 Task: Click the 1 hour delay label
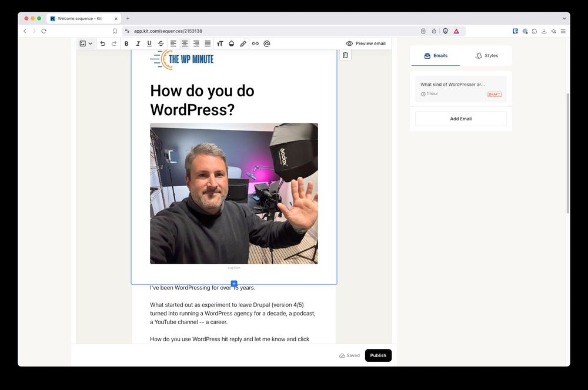click(429, 93)
